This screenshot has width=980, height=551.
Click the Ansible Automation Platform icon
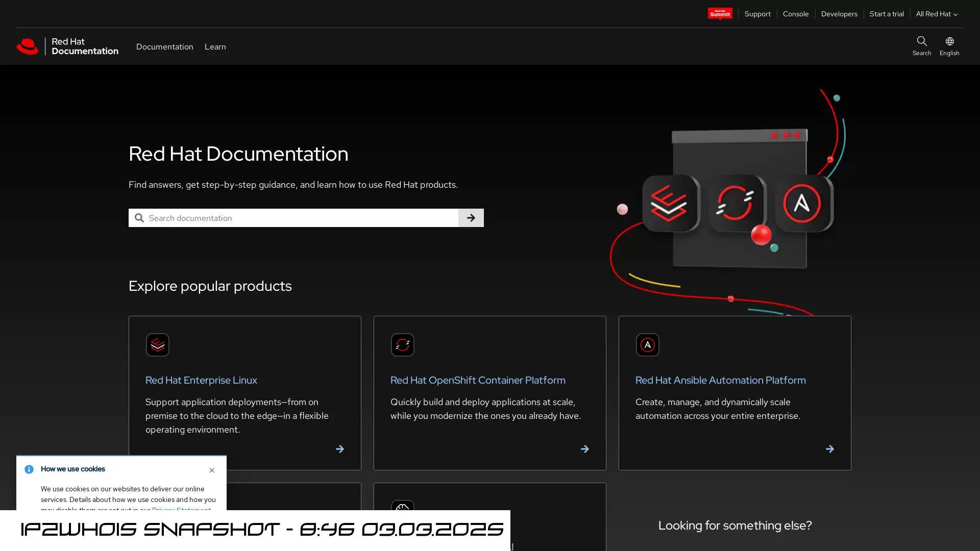pos(647,345)
